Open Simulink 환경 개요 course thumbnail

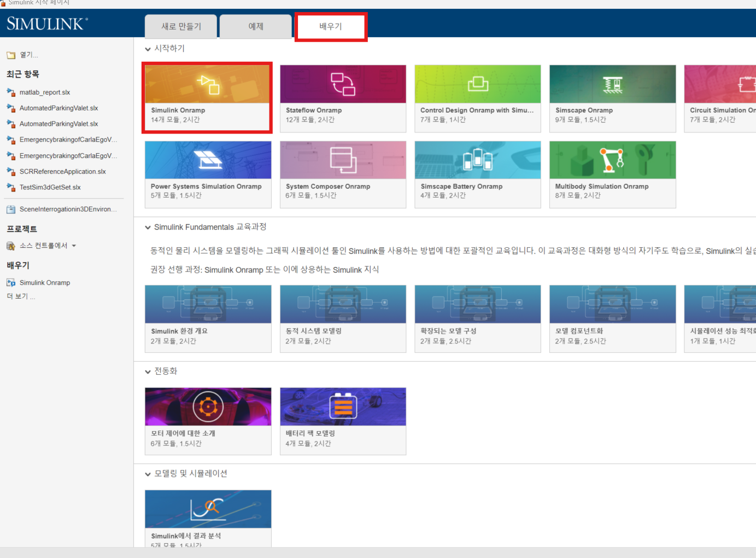208,304
